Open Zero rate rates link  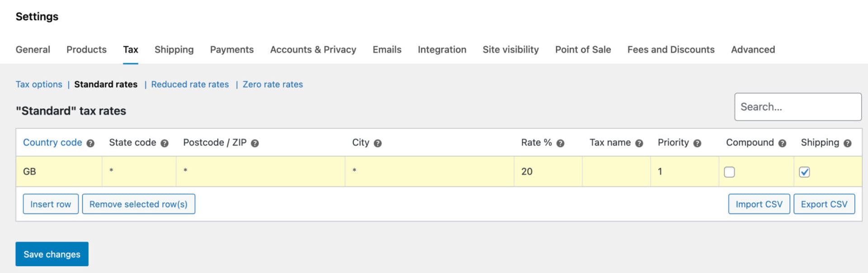[273, 84]
